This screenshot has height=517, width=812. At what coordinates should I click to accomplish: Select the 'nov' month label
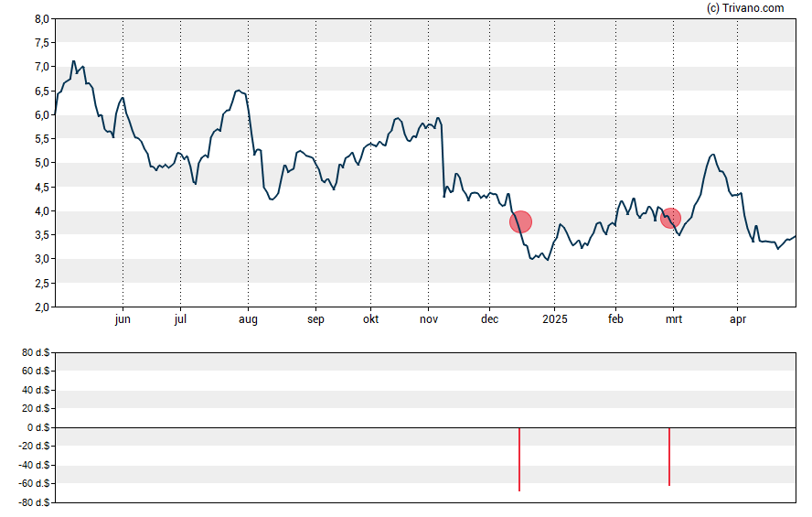pyautogui.click(x=429, y=319)
